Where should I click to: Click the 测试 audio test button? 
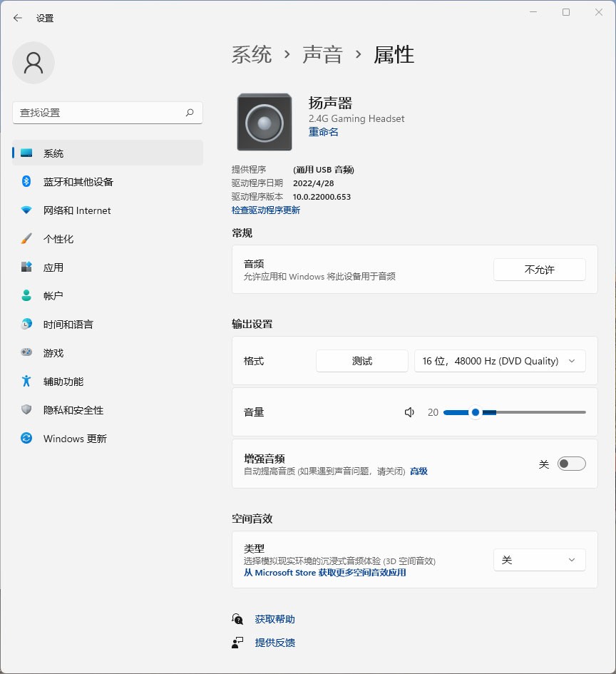click(x=361, y=361)
